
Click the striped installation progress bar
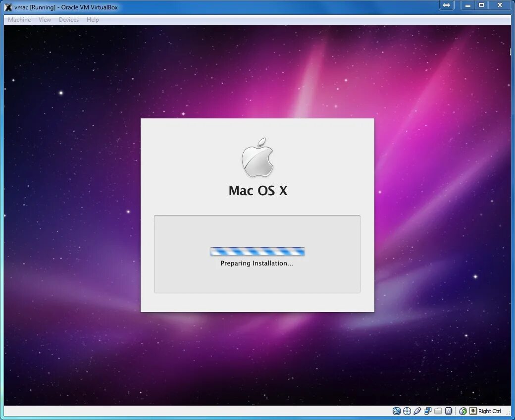(257, 252)
